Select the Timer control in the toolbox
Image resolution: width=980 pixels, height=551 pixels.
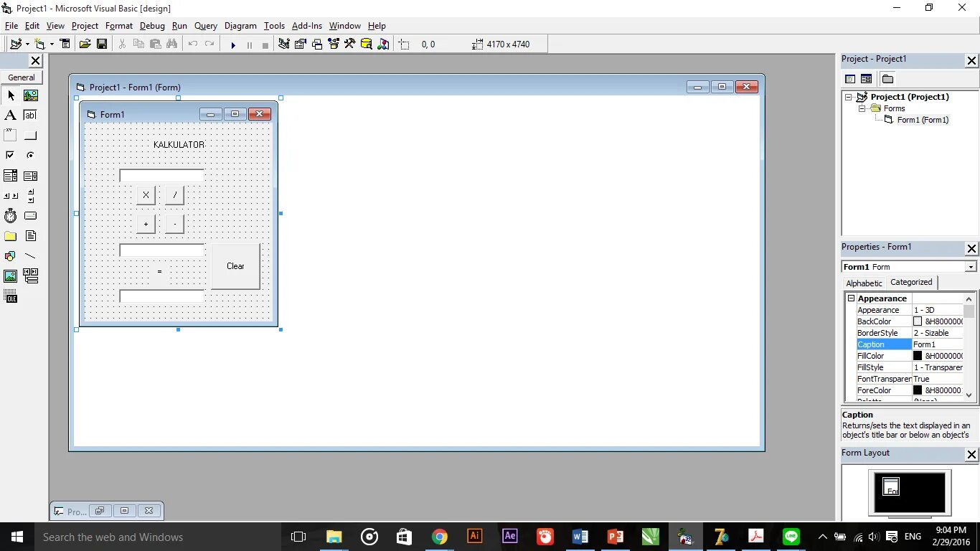[x=11, y=216]
